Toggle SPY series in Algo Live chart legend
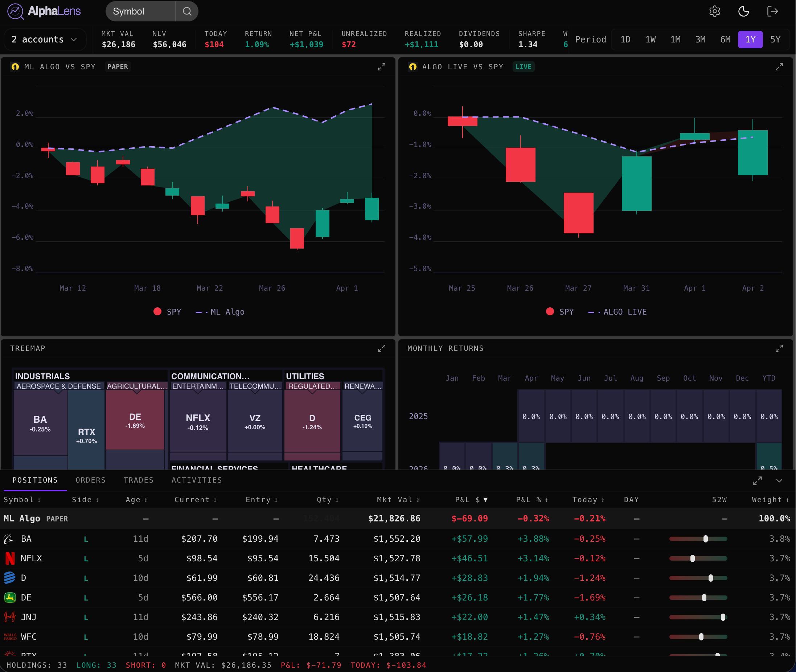 point(560,312)
